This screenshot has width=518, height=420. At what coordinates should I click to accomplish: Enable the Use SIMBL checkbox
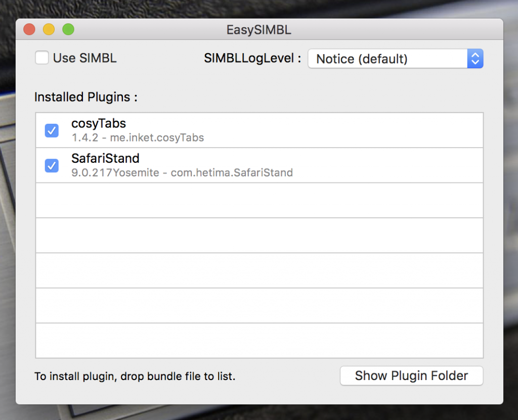pyautogui.click(x=42, y=58)
